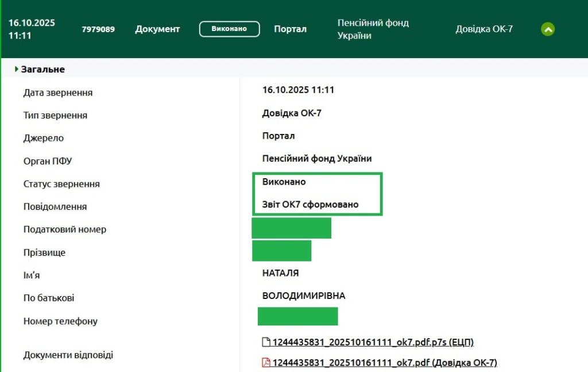Click the message text Звіт ОК7 сформовано
Viewport: 588px width, 372px height.
[310, 205]
